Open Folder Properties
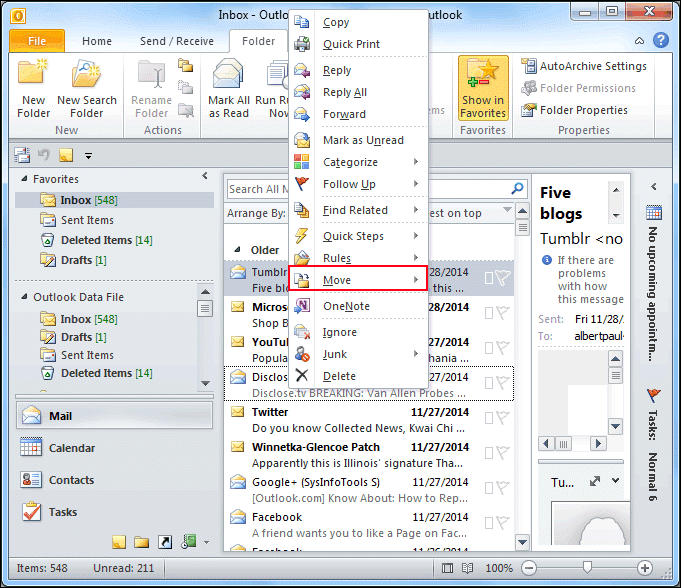681x588 pixels. [574, 110]
